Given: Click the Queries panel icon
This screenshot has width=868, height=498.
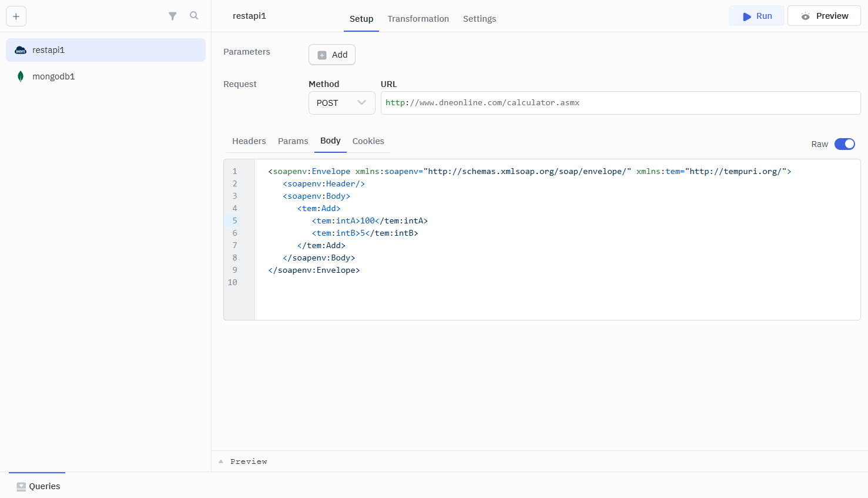Looking at the screenshot, I should (21, 486).
